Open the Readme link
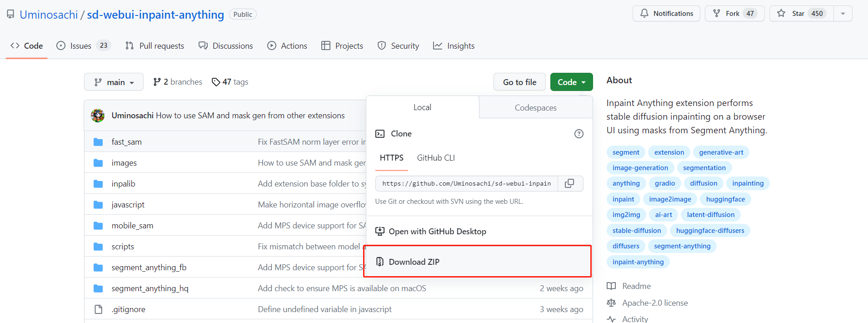This screenshot has width=868, height=323. [636, 286]
